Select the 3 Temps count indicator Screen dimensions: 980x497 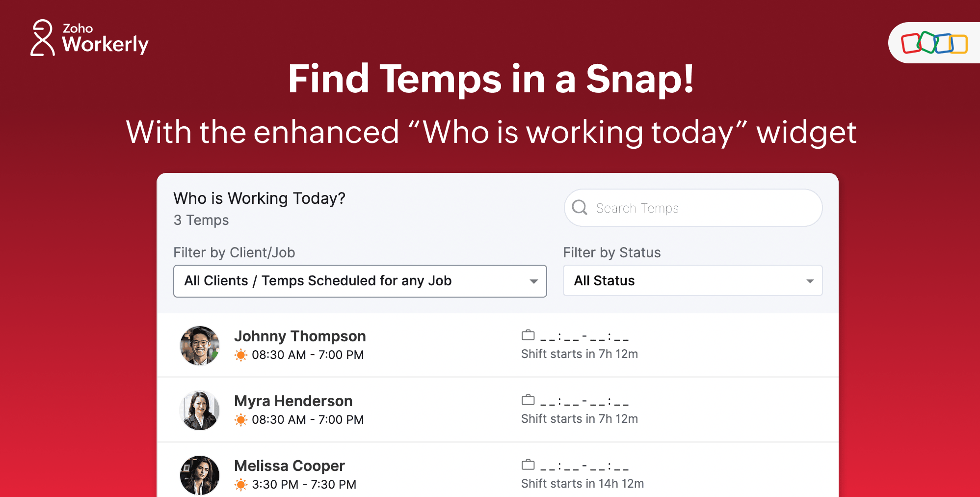200,220
